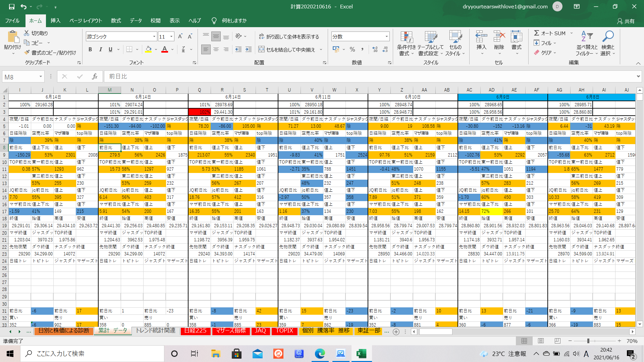
Task: Toggle bold formatting
Action: point(90,50)
